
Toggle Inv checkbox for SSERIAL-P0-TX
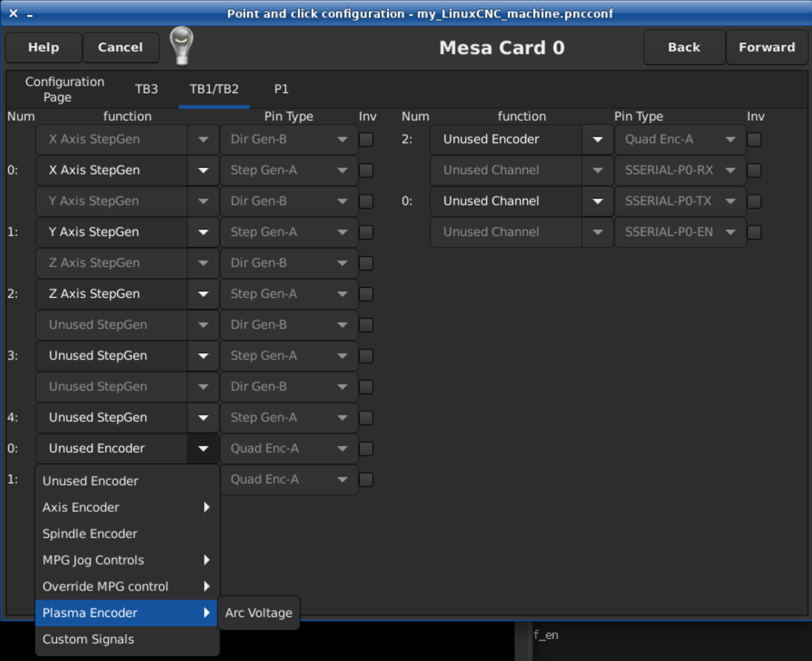click(x=755, y=201)
